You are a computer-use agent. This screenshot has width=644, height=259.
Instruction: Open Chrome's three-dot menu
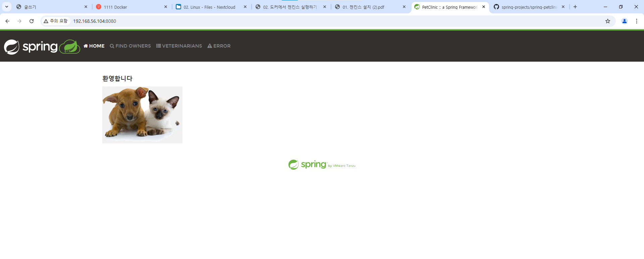point(637,21)
